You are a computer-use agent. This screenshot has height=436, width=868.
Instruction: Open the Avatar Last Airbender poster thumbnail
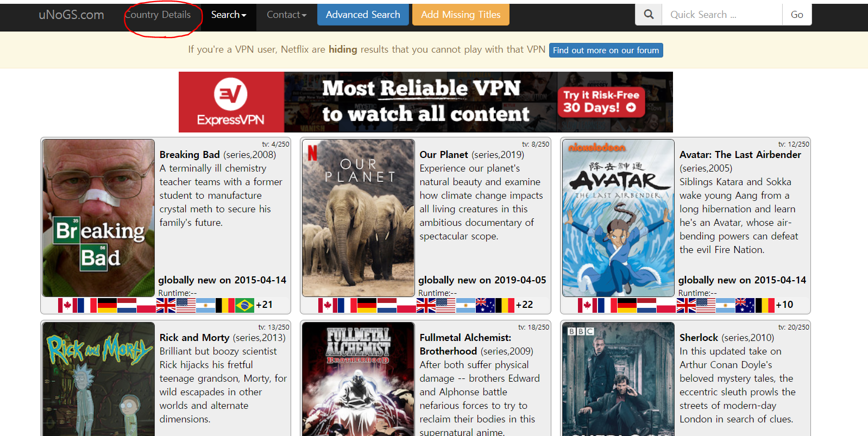618,218
